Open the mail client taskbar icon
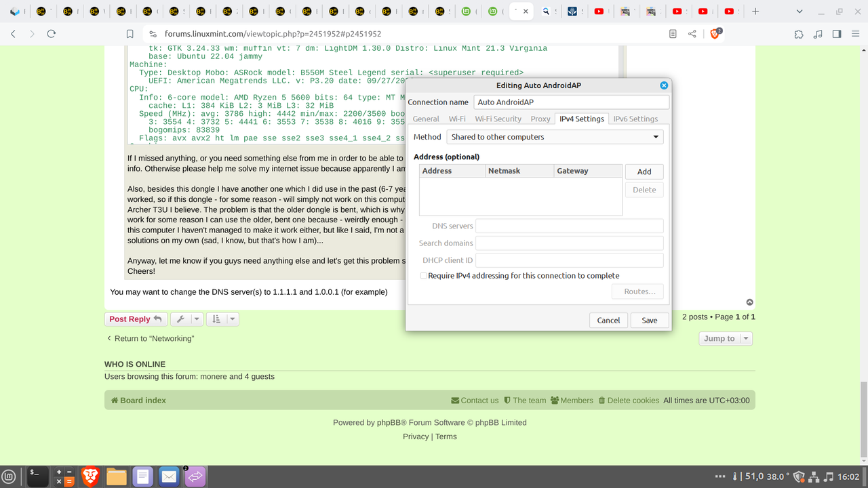The image size is (868, 488). [169, 477]
